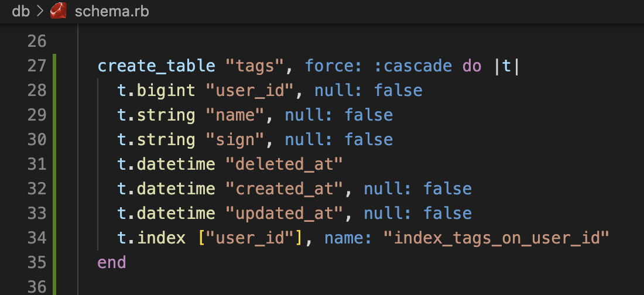Select line number 31 in gutter
The width and height of the screenshot is (644, 295).
[x=36, y=164]
